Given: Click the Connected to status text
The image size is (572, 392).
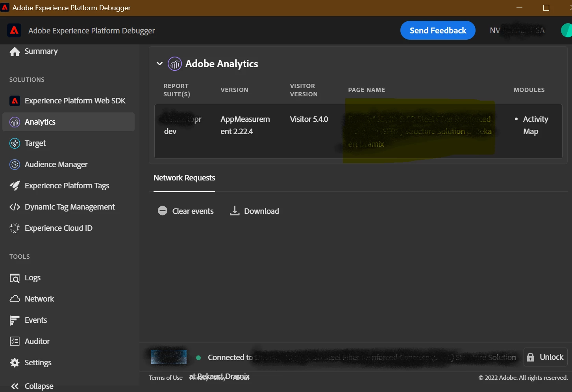Looking at the screenshot, I should click(x=230, y=357).
